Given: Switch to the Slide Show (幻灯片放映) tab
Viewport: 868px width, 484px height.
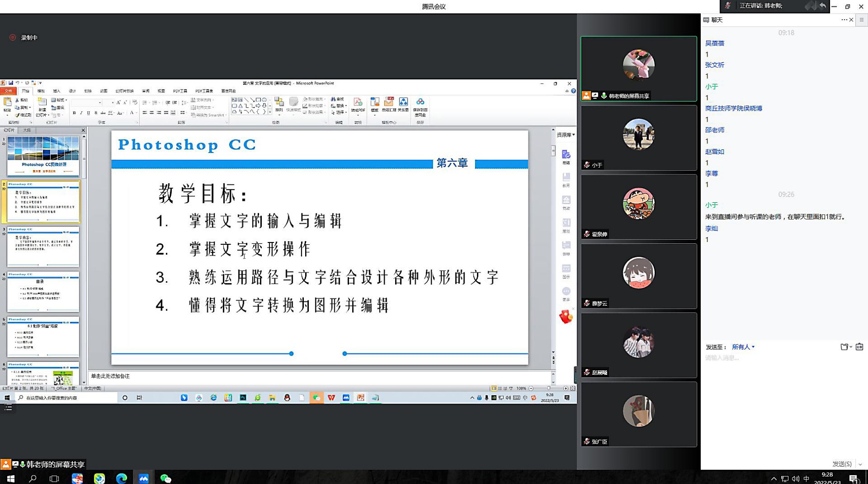Looking at the screenshot, I should coord(124,91).
